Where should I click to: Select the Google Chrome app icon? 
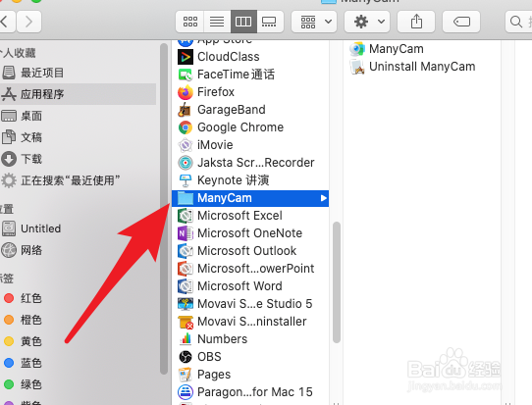tap(186, 127)
